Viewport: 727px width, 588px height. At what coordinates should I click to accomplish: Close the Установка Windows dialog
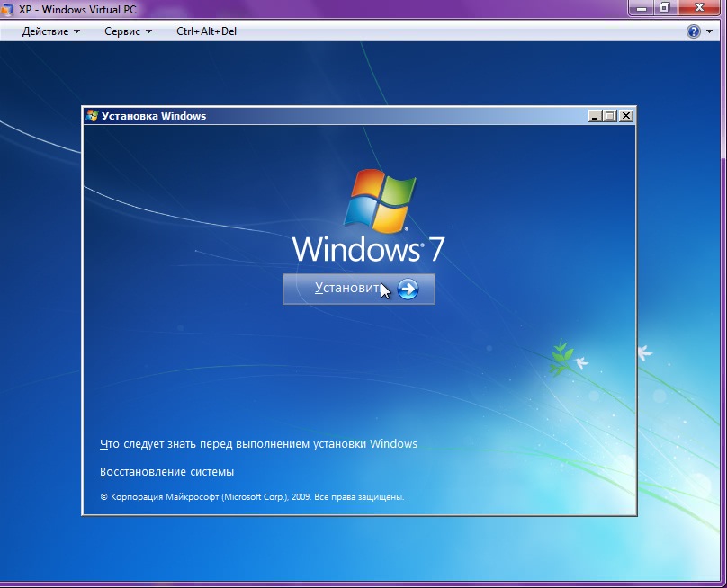click(x=626, y=116)
